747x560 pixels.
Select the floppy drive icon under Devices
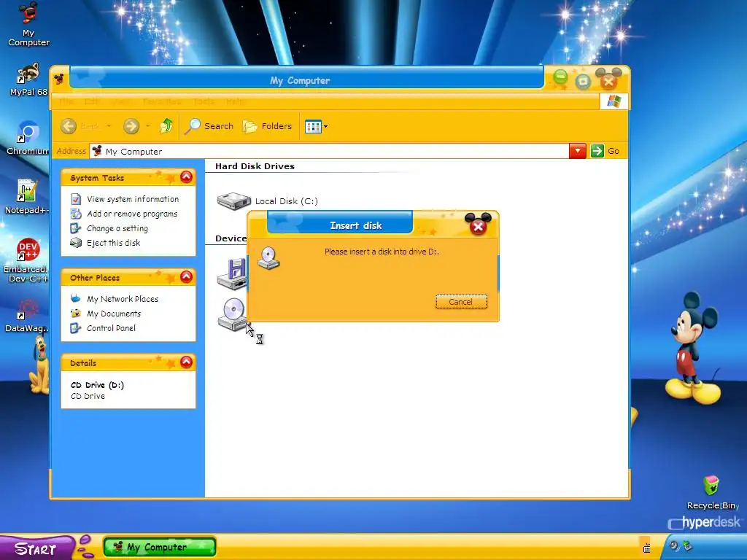[x=232, y=274]
